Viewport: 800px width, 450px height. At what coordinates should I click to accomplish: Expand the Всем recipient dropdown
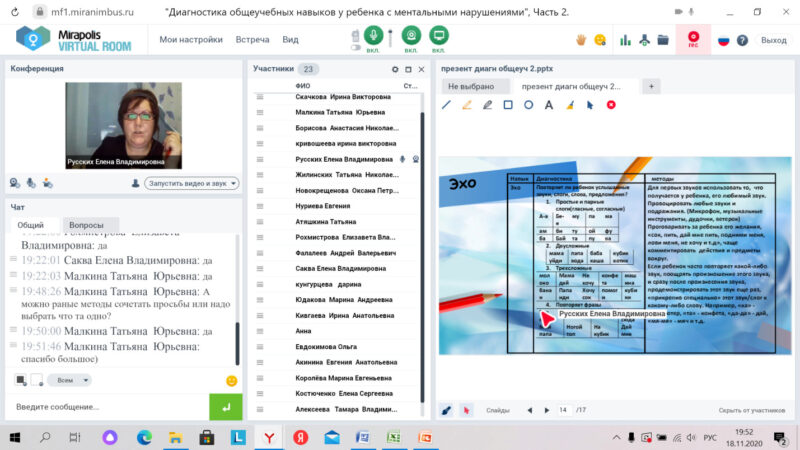point(70,380)
